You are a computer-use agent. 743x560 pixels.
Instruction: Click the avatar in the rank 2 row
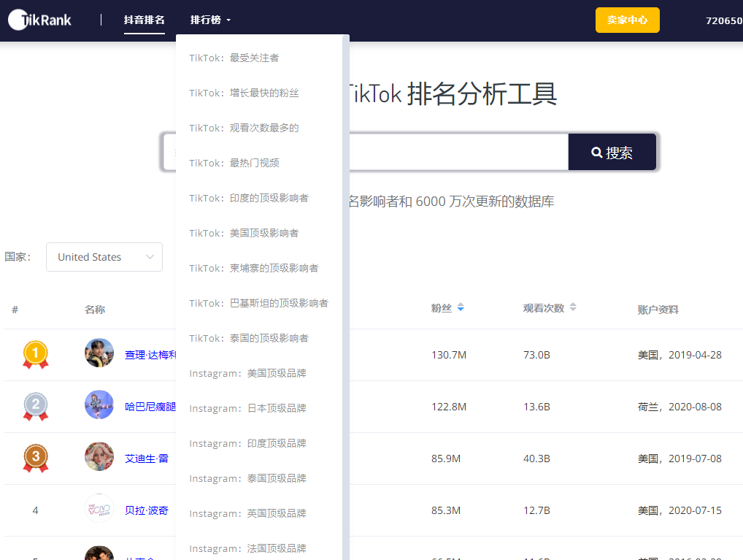pyautogui.click(x=99, y=405)
